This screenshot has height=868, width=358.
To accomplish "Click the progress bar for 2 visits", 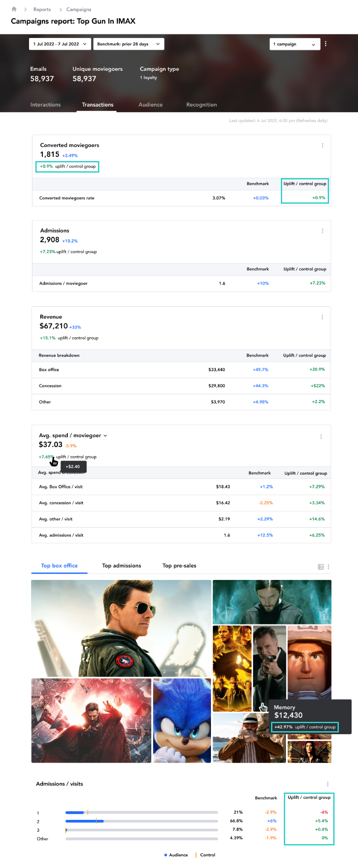I will click(141, 821).
